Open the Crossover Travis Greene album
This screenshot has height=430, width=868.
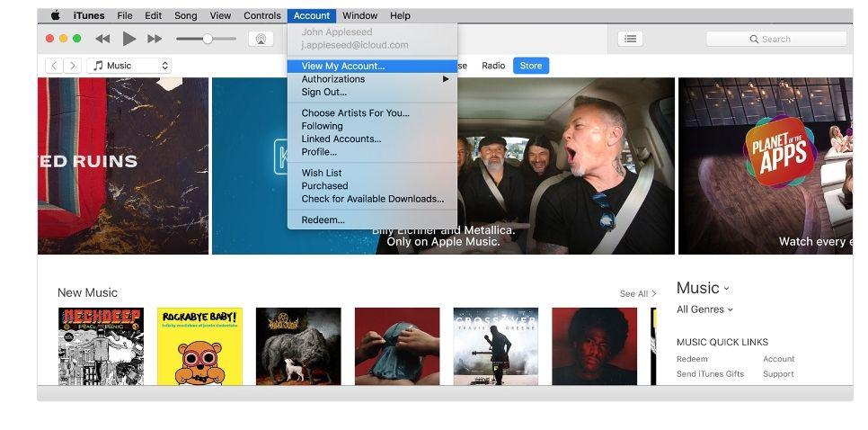click(496, 346)
